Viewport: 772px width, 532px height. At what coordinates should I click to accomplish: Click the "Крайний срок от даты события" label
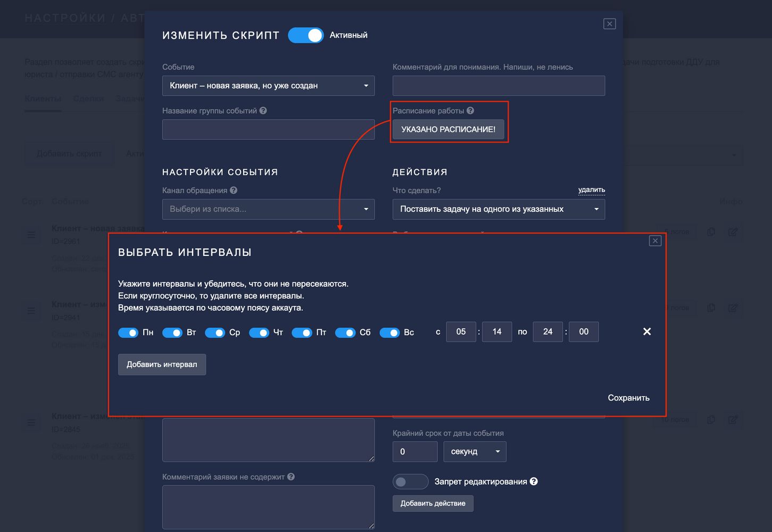click(448, 433)
